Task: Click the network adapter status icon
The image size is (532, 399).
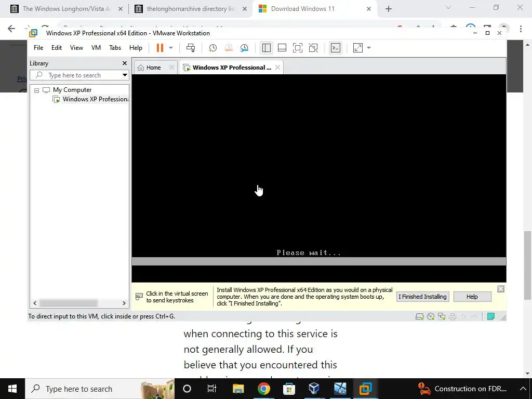Action: tap(442, 316)
